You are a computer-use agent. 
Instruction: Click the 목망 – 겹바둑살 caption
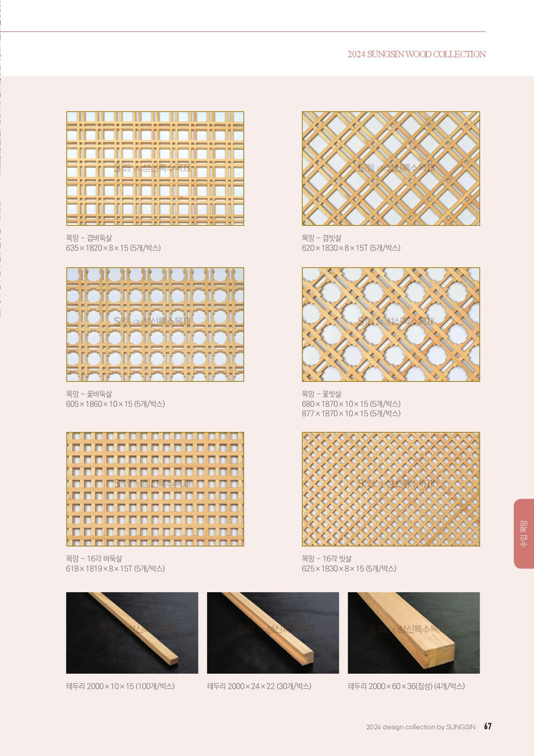click(x=89, y=238)
